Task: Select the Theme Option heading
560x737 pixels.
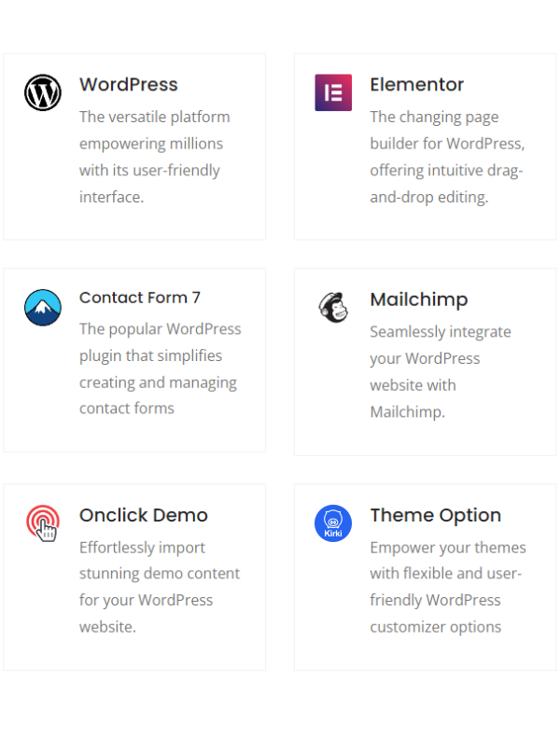Action: 435,515
